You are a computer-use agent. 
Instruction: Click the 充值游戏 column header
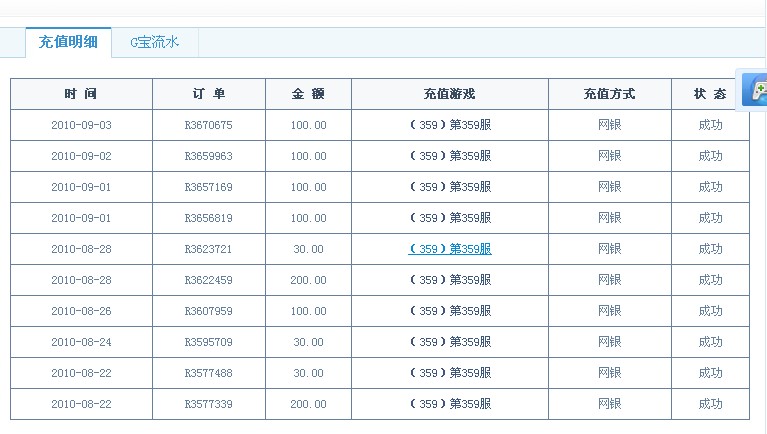click(x=450, y=94)
